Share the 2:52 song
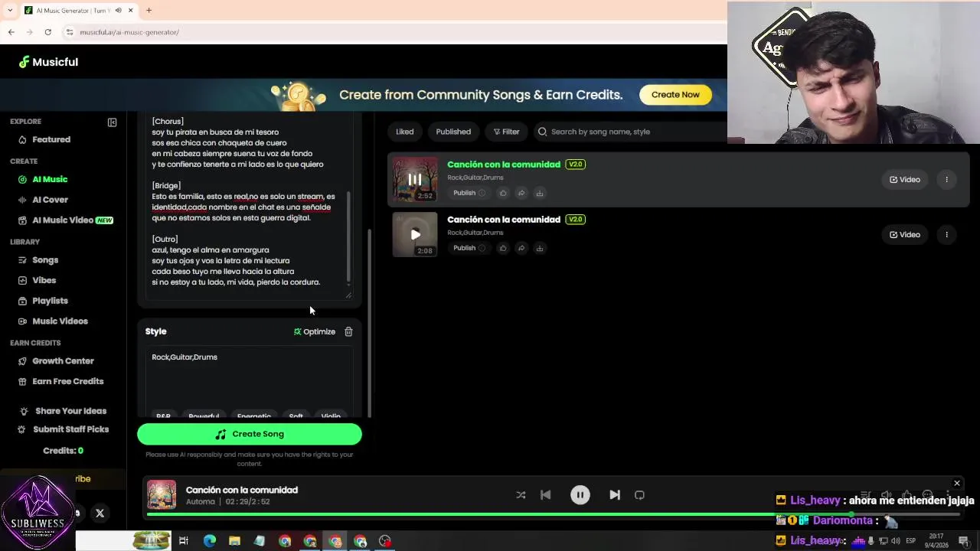Viewport: 980px width, 551px height. click(x=521, y=193)
